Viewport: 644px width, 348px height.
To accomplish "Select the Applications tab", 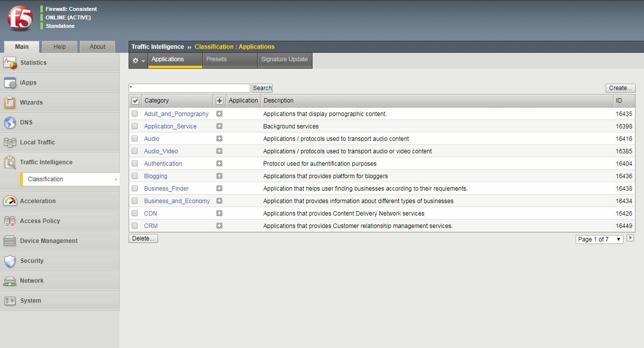I will [x=175, y=60].
